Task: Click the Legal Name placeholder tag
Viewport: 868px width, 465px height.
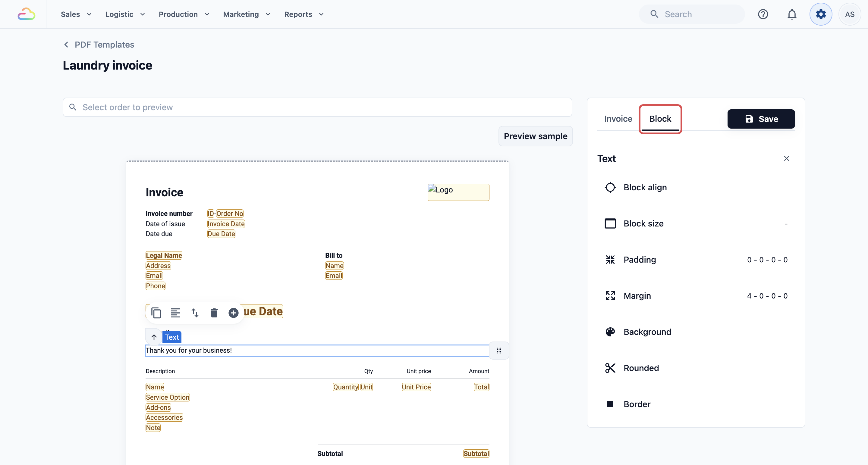Action: coord(164,255)
